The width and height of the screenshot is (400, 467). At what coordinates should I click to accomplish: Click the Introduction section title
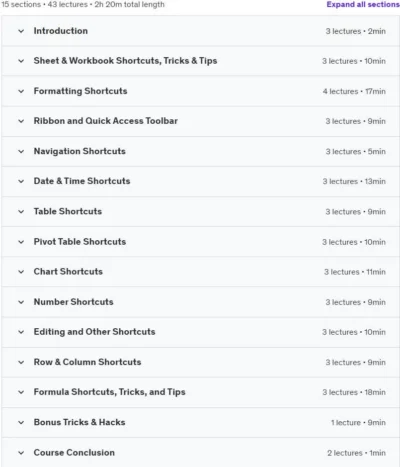tap(61, 31)
